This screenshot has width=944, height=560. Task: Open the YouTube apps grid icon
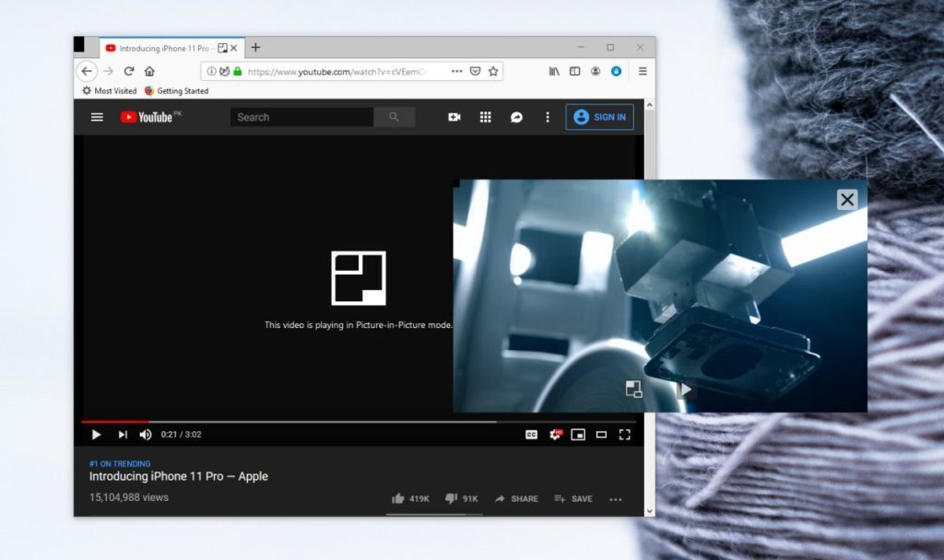tap(485, 117)
